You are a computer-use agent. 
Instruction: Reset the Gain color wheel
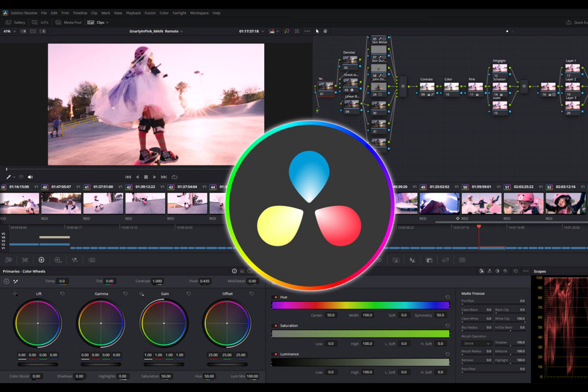(188, 294)
